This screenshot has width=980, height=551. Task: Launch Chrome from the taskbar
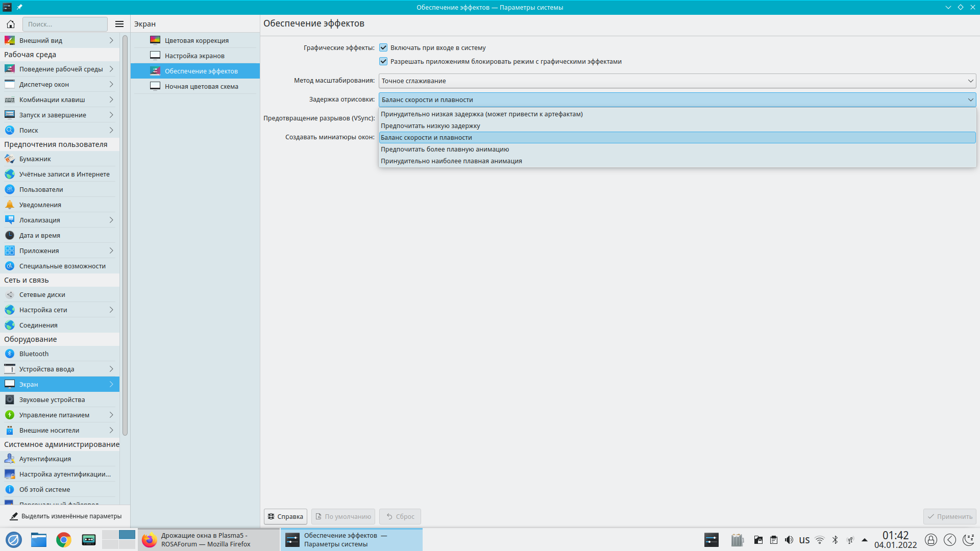point(64,540)
